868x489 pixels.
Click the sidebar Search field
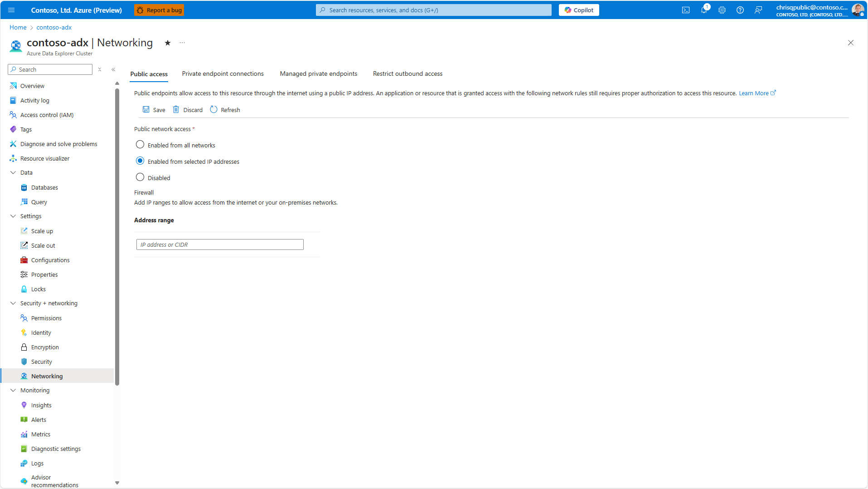[x=50, y=69]
